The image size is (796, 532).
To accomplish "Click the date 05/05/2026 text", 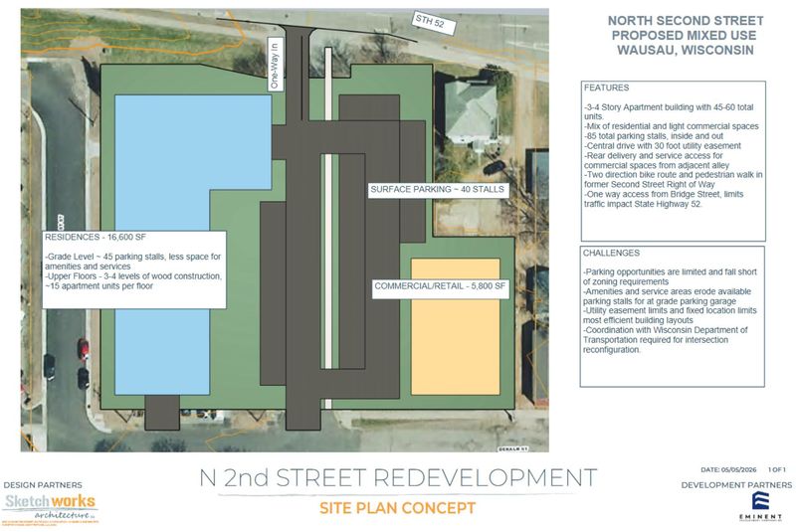I will point(728,470).
